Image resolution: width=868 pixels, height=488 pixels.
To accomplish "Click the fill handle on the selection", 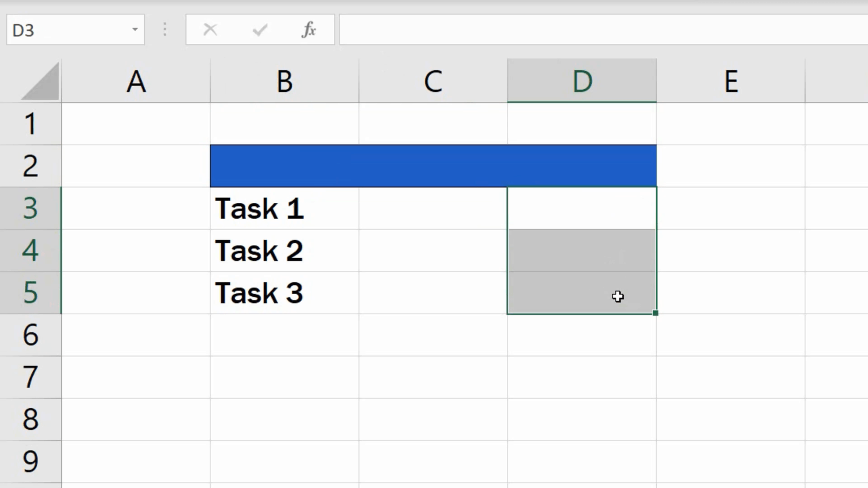I will [655, 313].
